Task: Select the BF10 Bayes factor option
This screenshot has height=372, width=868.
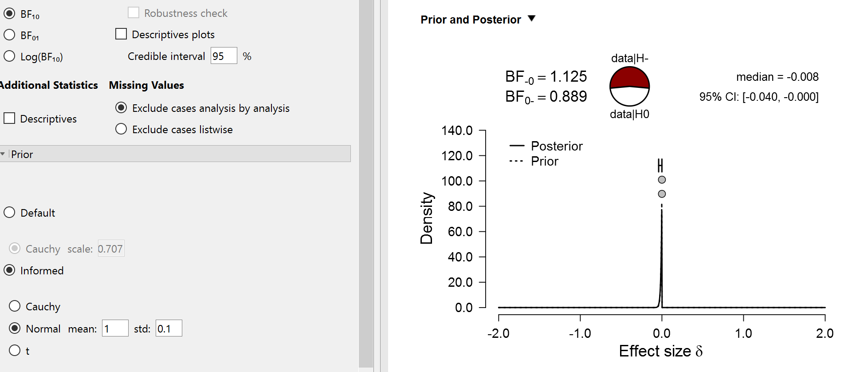Action: (x=9, y=13)
